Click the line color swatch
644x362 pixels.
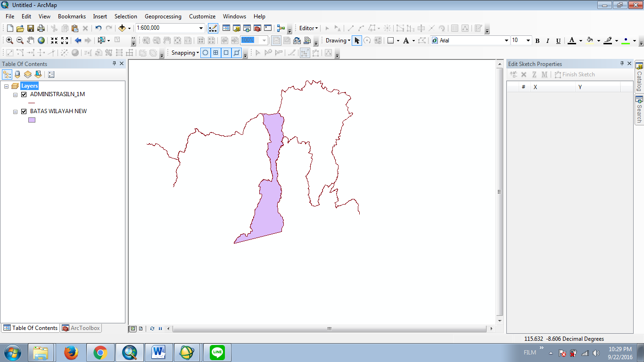point(608,41)
